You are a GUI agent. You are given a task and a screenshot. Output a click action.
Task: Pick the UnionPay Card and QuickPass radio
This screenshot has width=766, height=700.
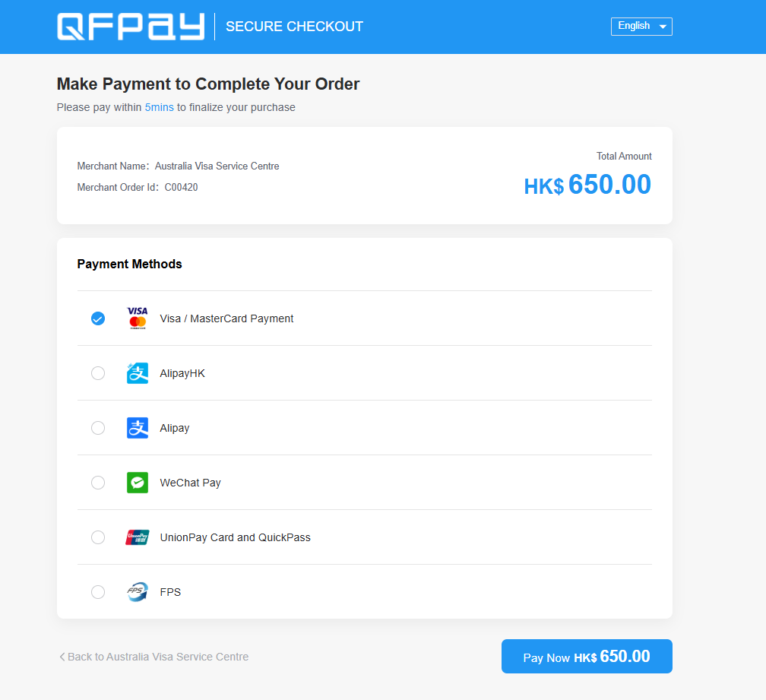(98, 537)
